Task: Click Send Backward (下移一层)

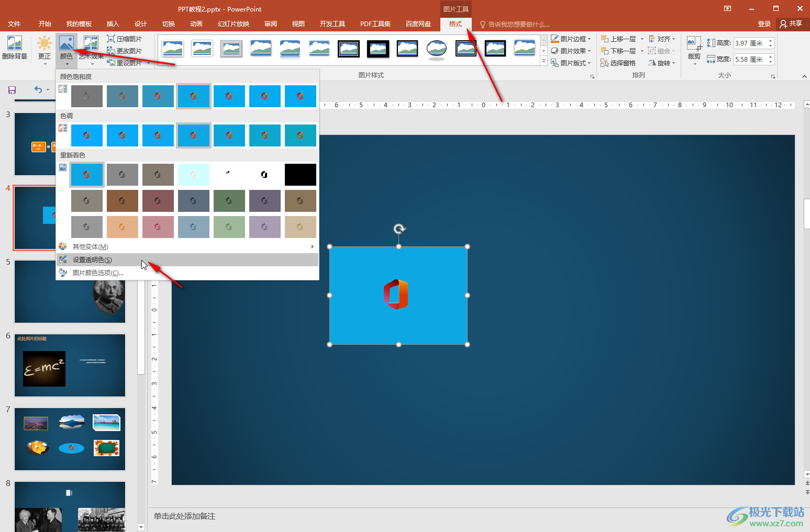Action: coord(619,51)
